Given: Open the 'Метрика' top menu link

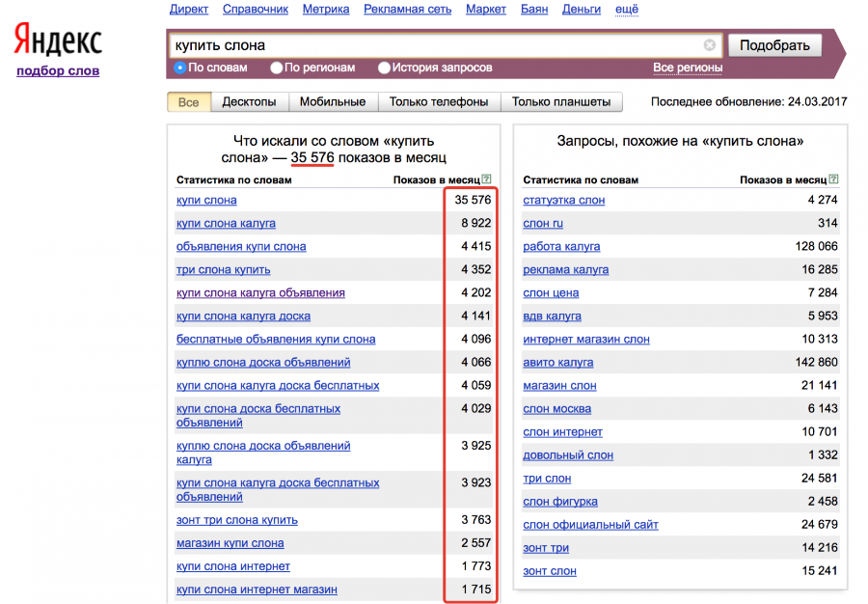Looking at the screenshot, I should [326, 10].
